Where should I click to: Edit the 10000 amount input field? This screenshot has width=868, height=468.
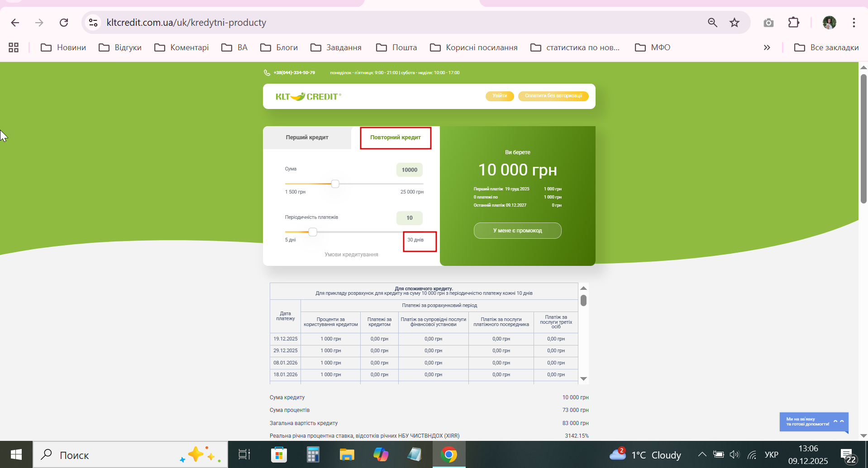(x=410, y=170)
